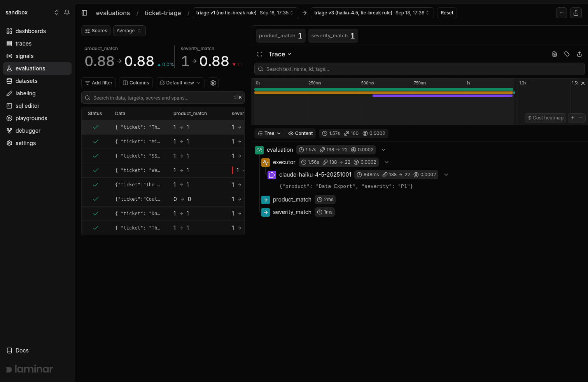Screen dimensions: 588x382
Task: Collapse the claude-haiku span chevron
Action: [x=446, y=175]
